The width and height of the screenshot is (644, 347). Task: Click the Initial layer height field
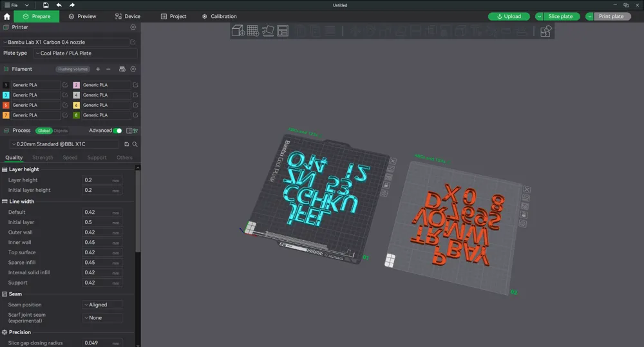pyautogui.click(x=102, y=190)
